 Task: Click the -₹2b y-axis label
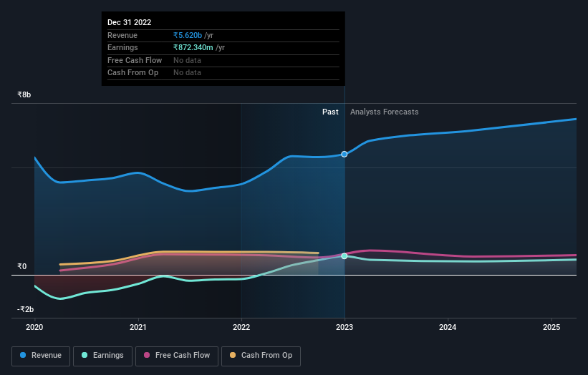pos(26,309)
